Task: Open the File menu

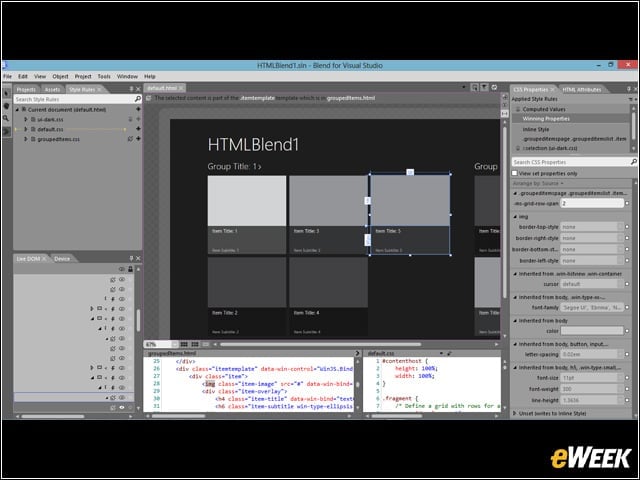Action: click(x=7, y=76)
